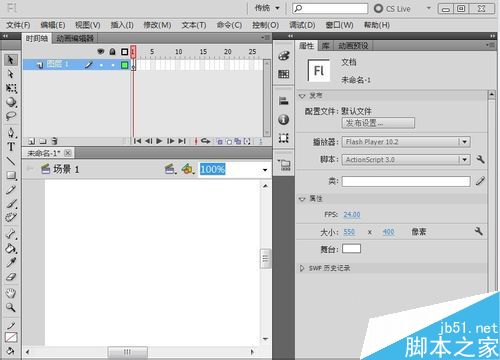Open the 修改(M) menu
Viewport: 500px width, 360px height.
(157, 25)
